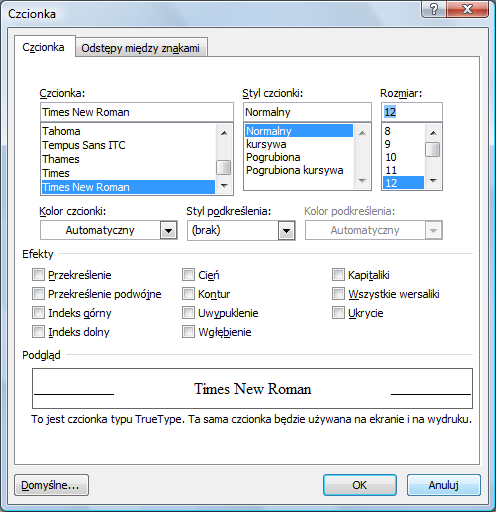Select Tempus Sans ITC font
The width and height of the screenshot is (496, 512).
tap(128, 145)
